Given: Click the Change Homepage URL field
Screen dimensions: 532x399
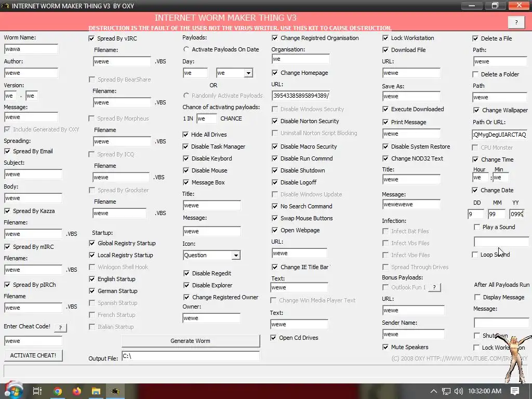Looking at the screenshot, I should coord(301,96).
